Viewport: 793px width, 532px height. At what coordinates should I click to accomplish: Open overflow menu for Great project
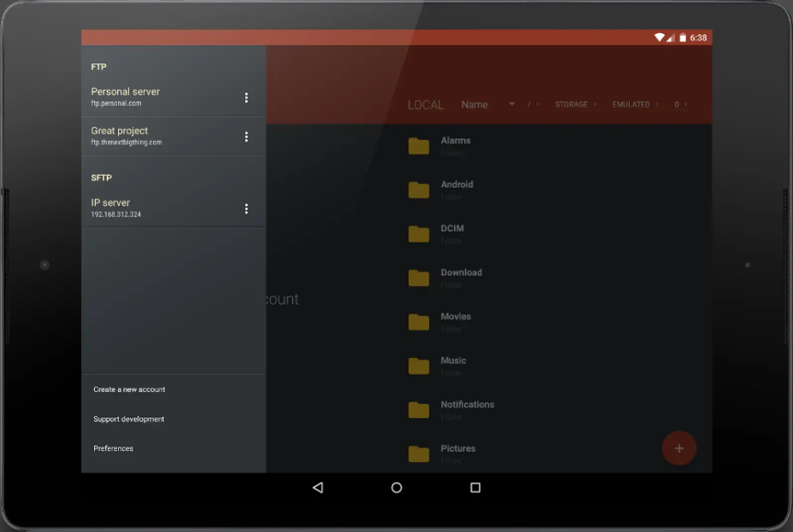(246, 137)
